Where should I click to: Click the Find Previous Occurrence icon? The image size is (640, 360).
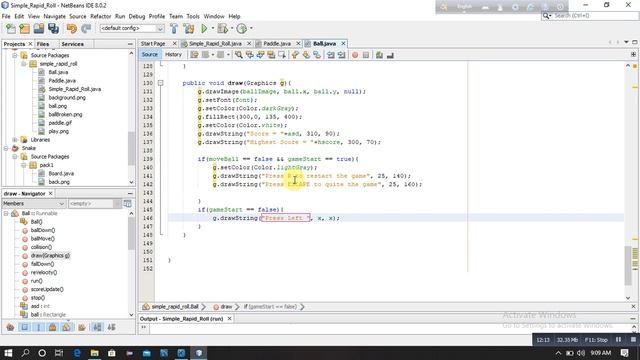[x=249, y=55]
